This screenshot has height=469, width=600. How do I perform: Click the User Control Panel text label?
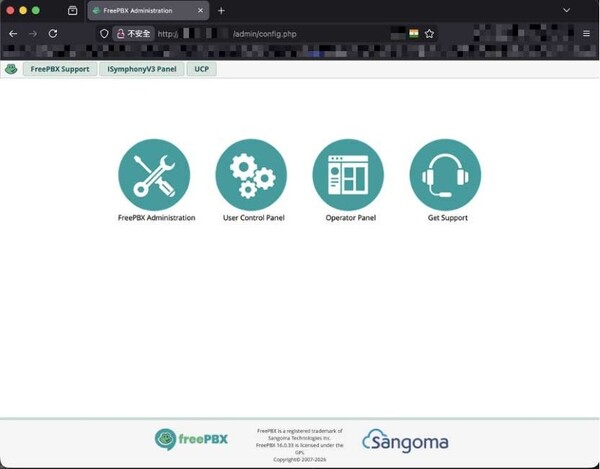(254, 218)
